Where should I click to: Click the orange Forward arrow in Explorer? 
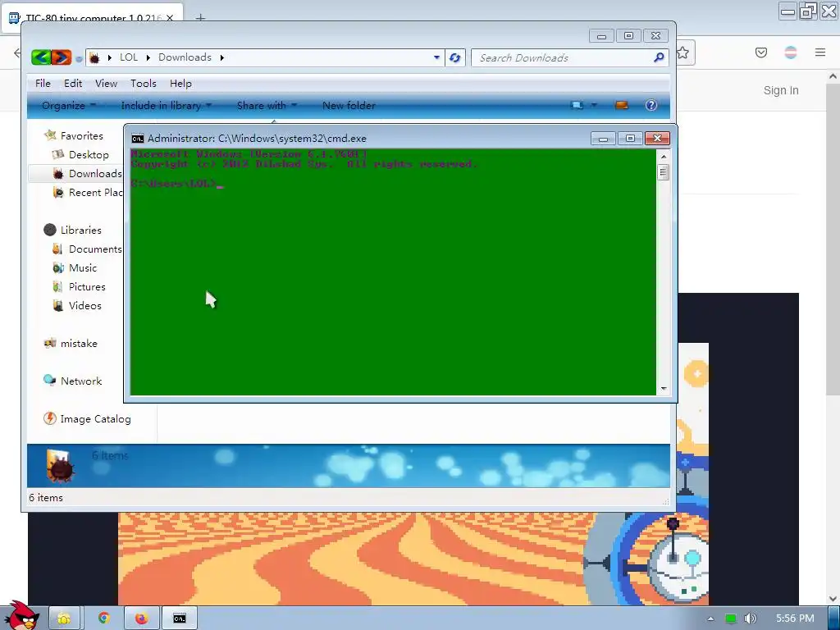(61, 57)
